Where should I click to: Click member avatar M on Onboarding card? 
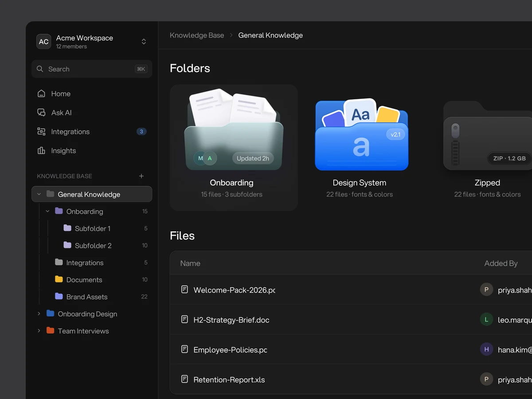pyautogui.click(x=200, y=158)
